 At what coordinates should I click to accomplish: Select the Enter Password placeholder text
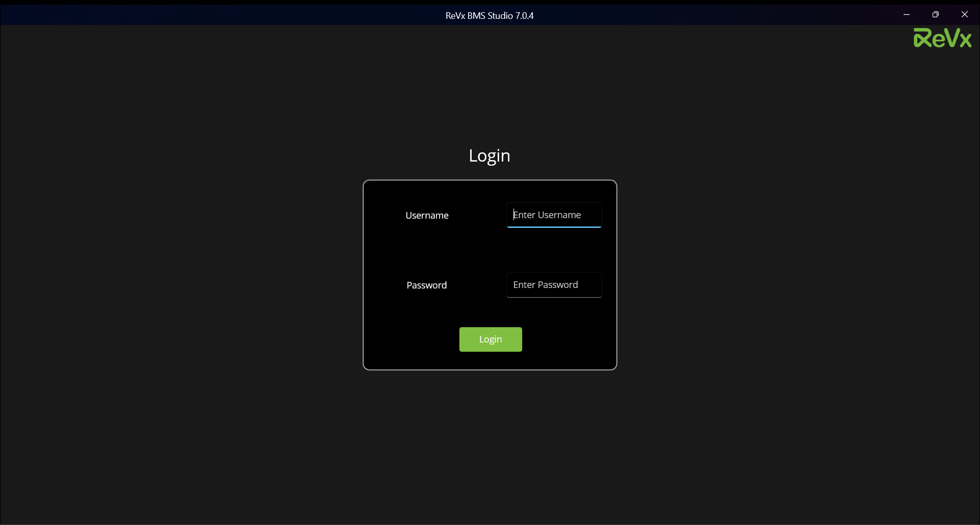(x=545, y=285)
